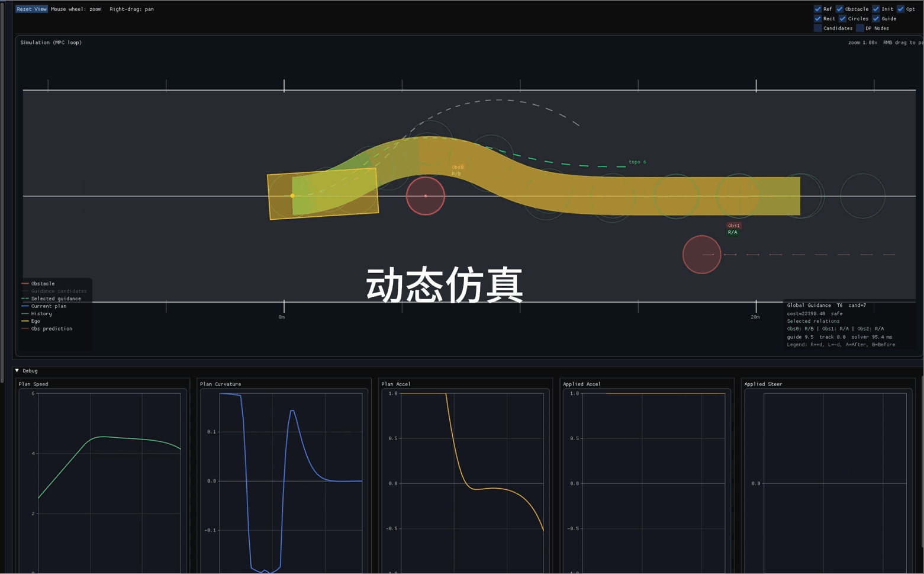Collapse the Debug section triangle
This screenshot has height=574, width=924.
[x=17, y=371]
